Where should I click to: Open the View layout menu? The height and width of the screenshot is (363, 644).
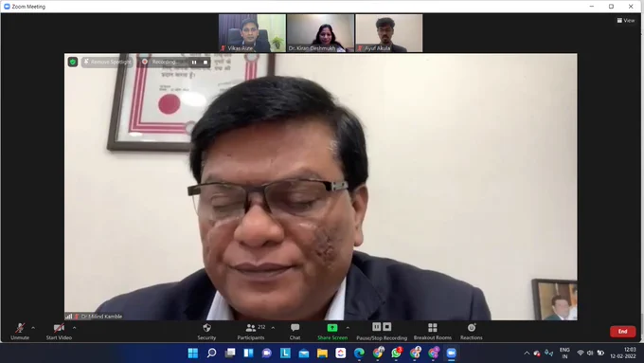tap(625, 20)
